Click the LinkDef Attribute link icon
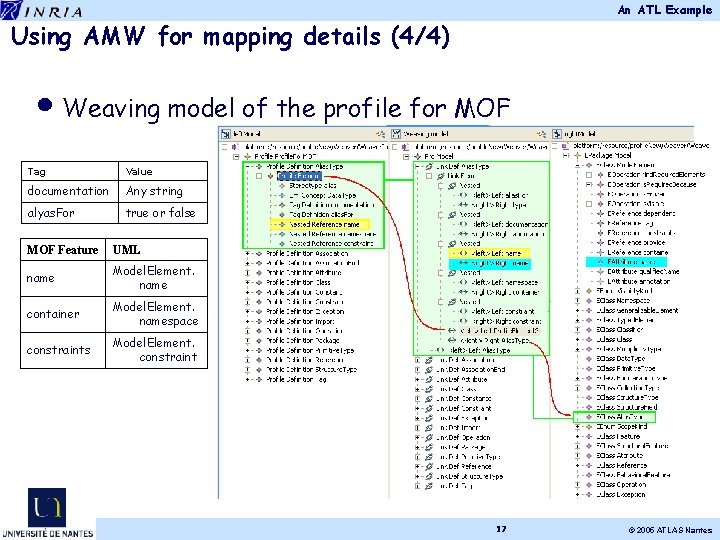 pyautogui.click(x=428, y=379)
